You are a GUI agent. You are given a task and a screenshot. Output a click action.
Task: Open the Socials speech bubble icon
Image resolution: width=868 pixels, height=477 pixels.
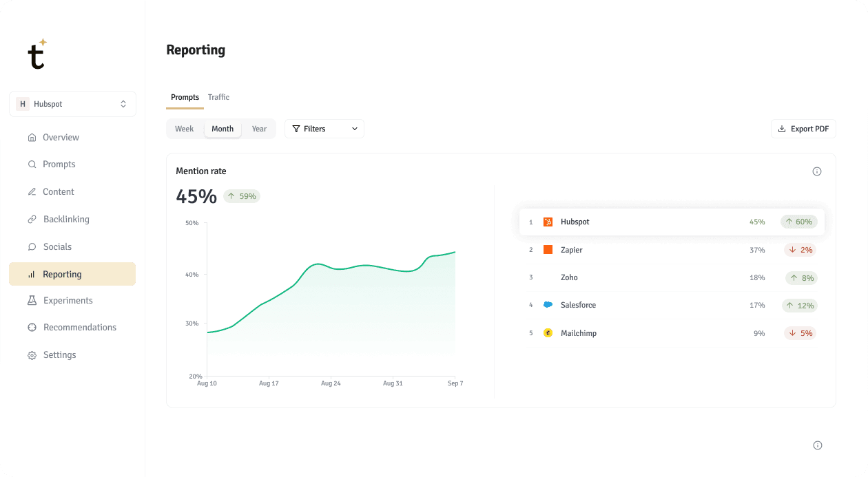(x=32, y=246)
